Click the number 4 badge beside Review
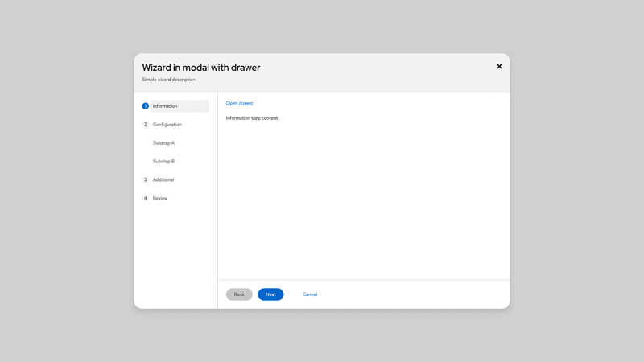The image size is (644, 362). [x=146, y=198]
